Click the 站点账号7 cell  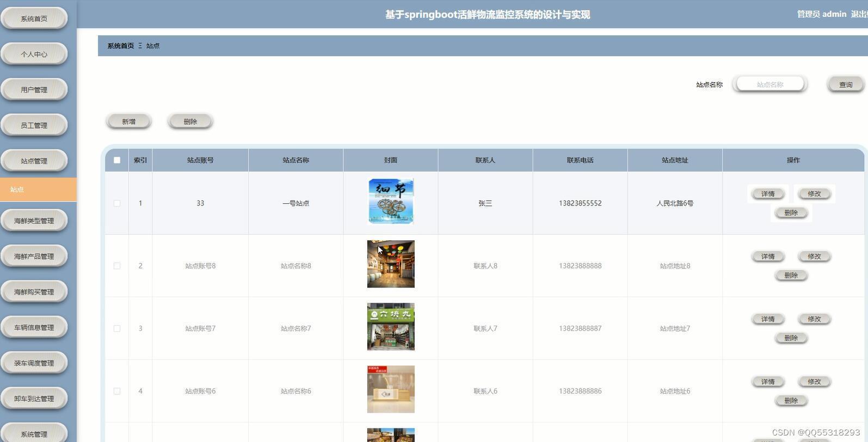[200, 328]
